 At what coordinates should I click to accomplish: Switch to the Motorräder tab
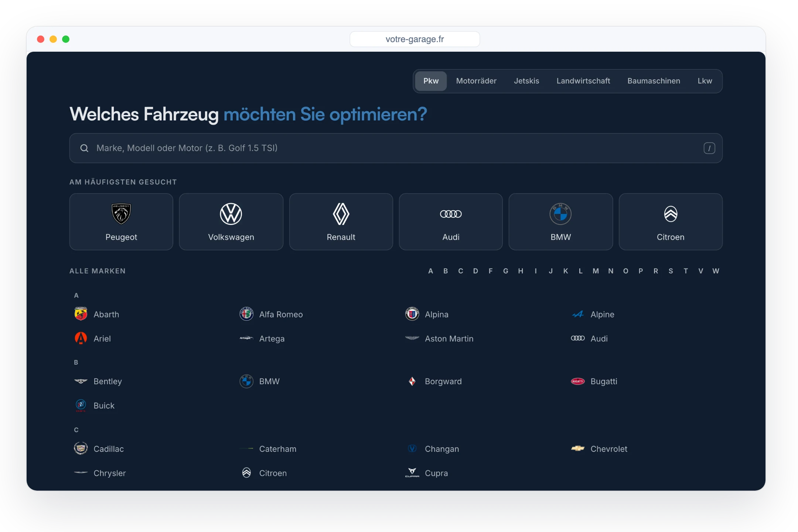[x=476, y=81]
